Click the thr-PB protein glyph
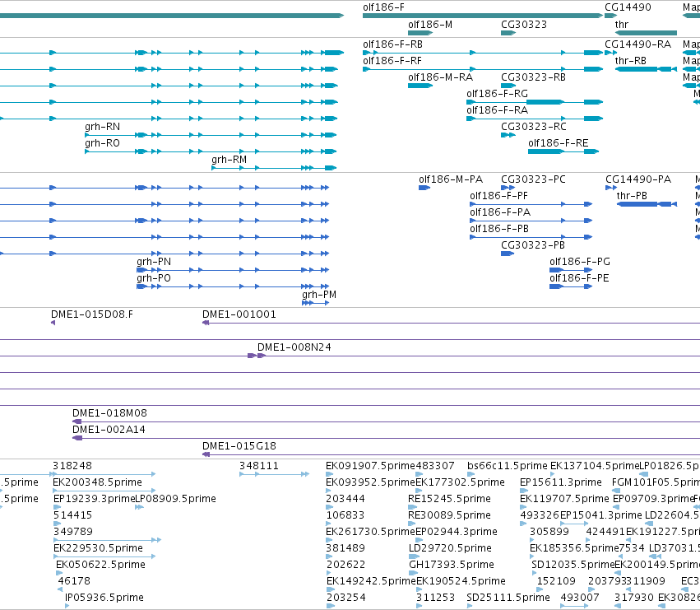Viewport: 700px width, 610px height. (647, 204)
